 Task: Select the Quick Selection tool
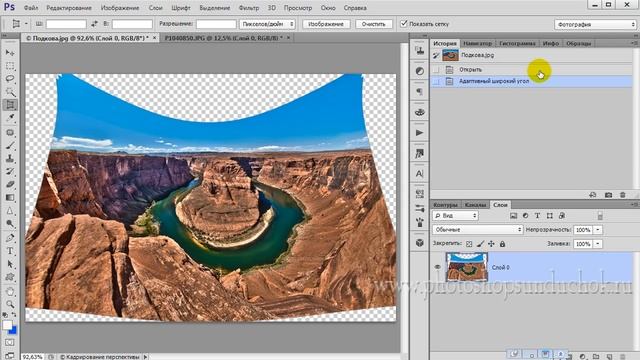click(x=10, y=92)
